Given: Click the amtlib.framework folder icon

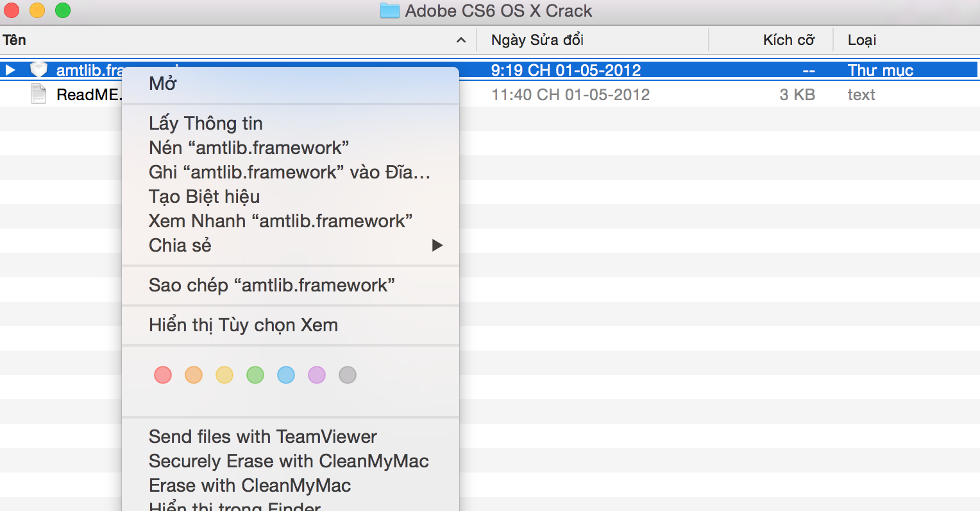Looking at the screenshot, I should click(x=39, y=69).
